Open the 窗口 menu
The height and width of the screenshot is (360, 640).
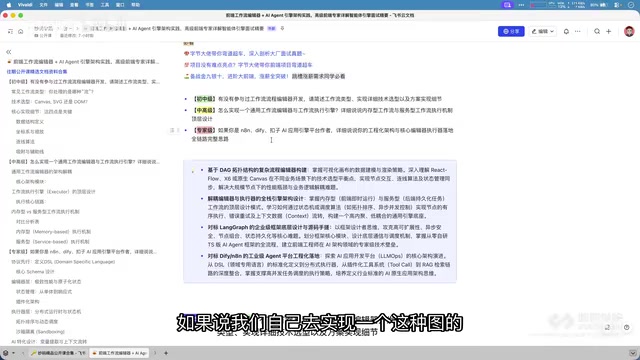(120, 5)
